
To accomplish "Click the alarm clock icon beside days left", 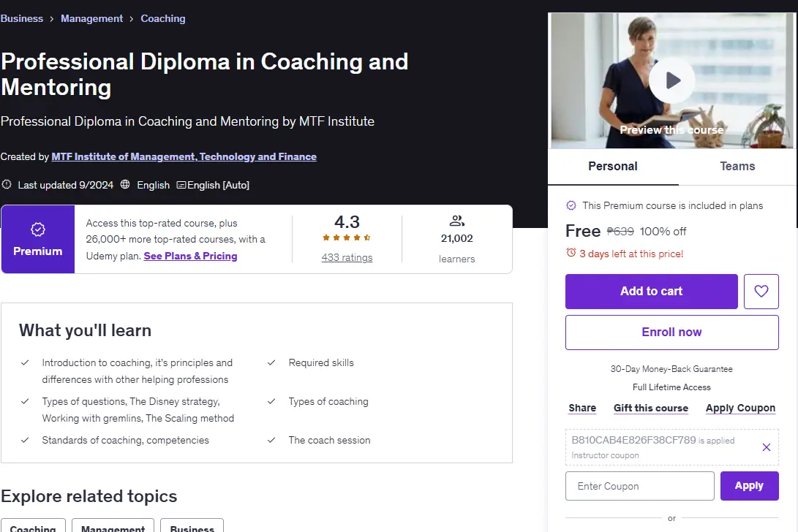I will point(571,253).
